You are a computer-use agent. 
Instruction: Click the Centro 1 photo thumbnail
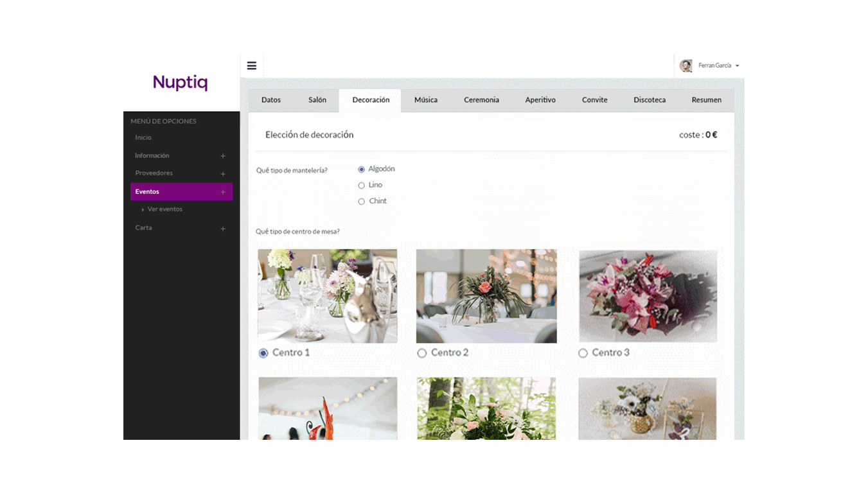point(327,295)
